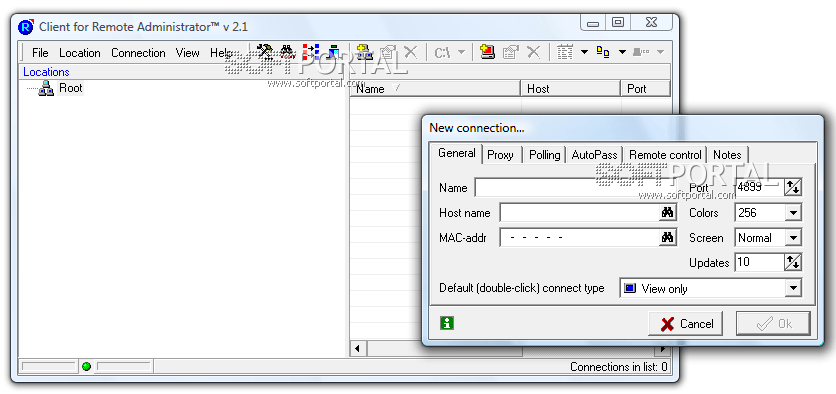Switch to the Polling tab
The width and height of the screenshot is (836, 394).
coord(544,155)
